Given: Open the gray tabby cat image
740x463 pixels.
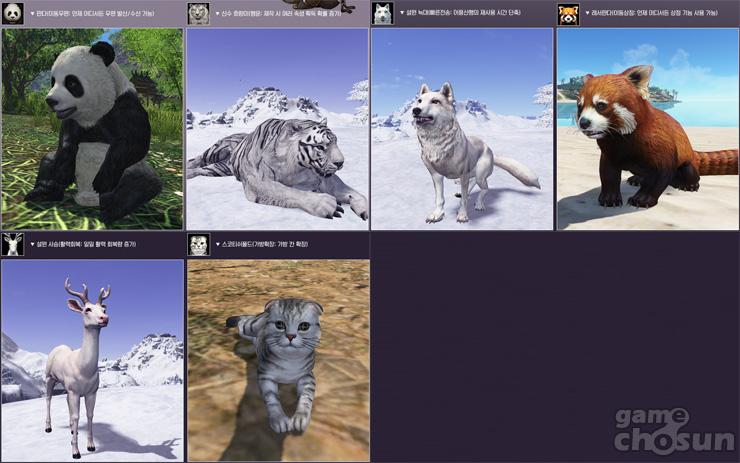Looking at the screenshot, I should 277,360.
